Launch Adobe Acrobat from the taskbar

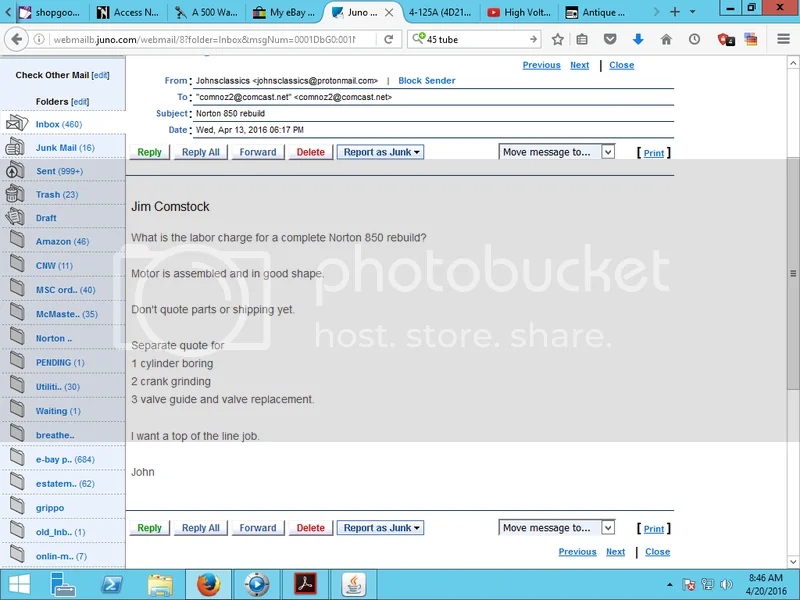(x=304, y=584)
